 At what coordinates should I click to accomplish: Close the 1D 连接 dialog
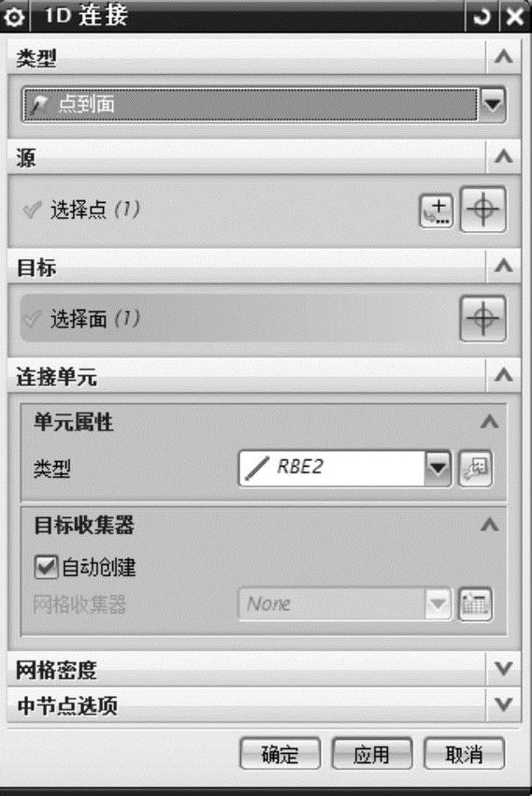pyautogui.click(x=515, y=17)
